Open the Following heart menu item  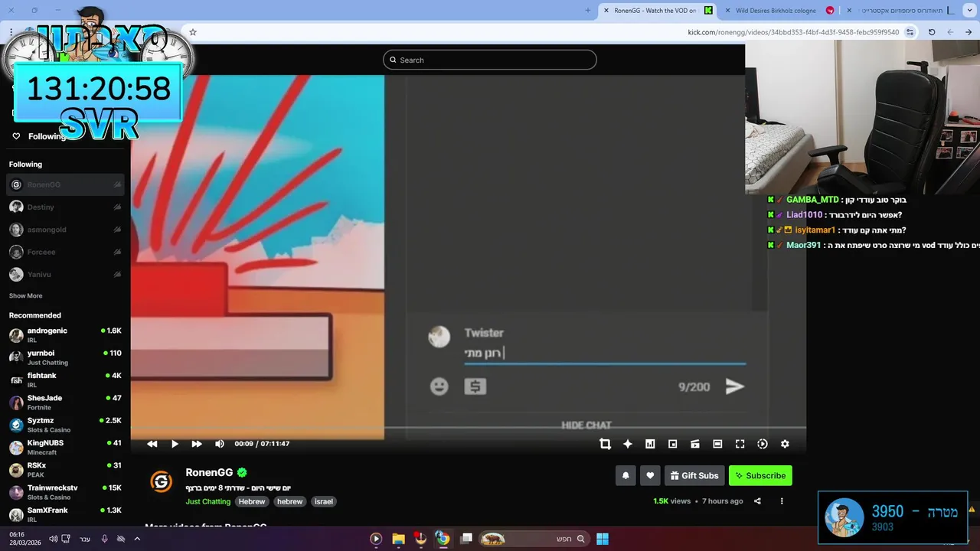(x=38, y=136)
